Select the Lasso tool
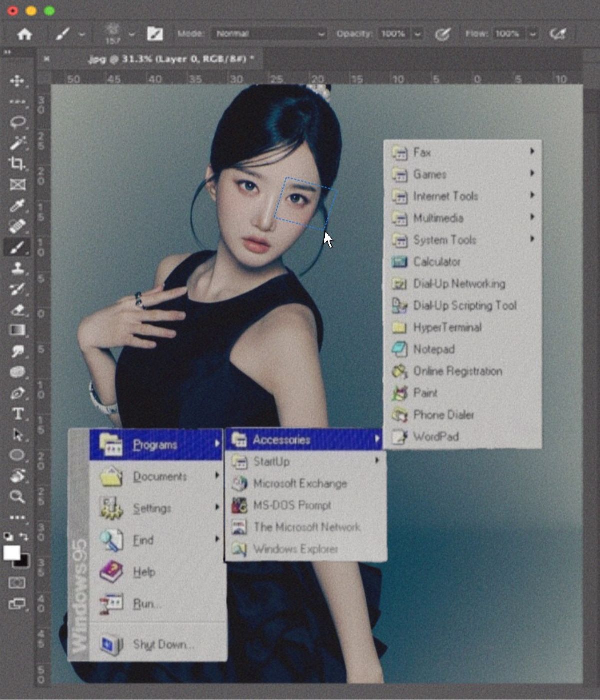The width and height of the screenshot is (600, 700). (x=18, y=122)
